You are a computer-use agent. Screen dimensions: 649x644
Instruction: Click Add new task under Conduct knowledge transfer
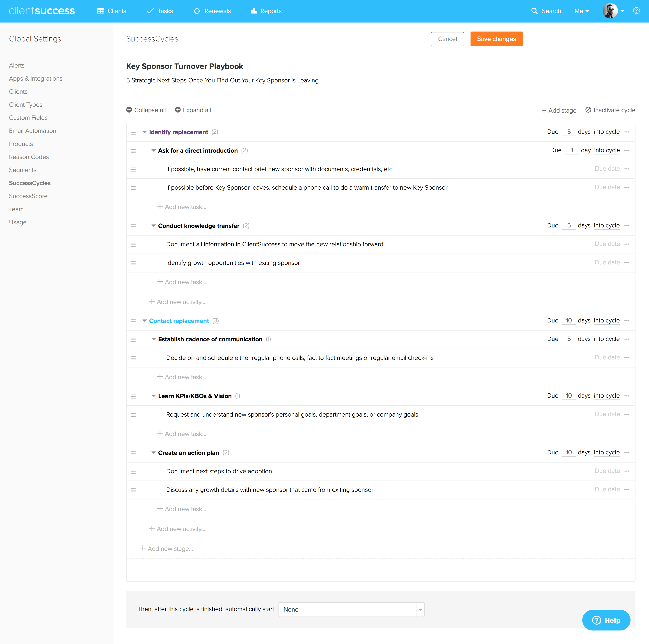pyautogui.click(x=182, y=282)
